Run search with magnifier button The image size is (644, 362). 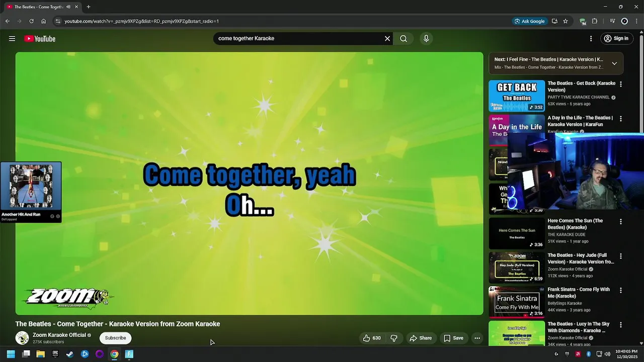click(x=404, y=39)
